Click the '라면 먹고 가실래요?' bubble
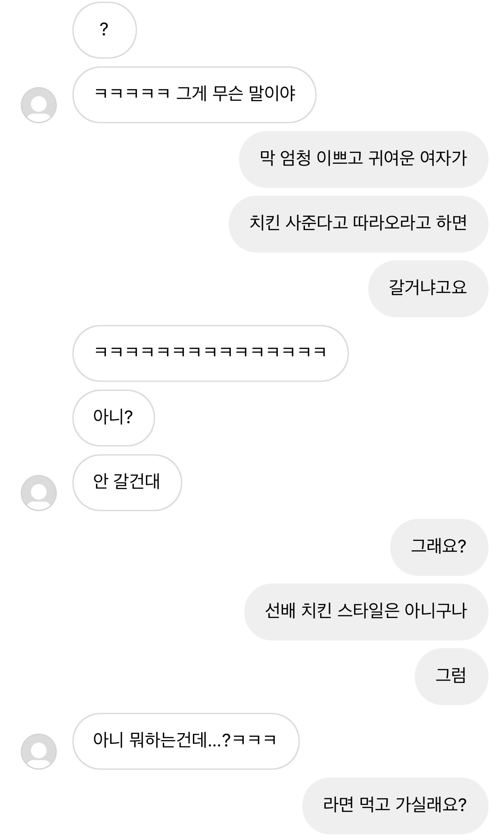Image resolution: width=504 pixels, height=840 pixels. point(395,806)
